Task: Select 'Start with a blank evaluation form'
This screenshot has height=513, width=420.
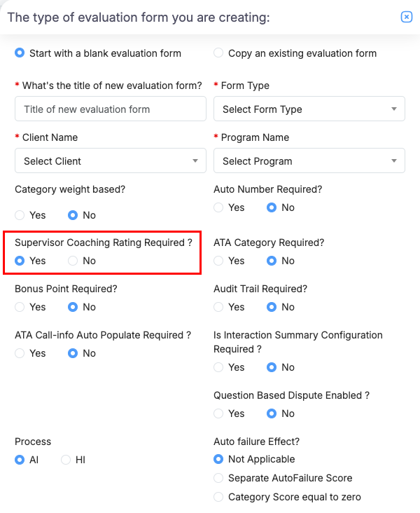Action: (20, 53)
